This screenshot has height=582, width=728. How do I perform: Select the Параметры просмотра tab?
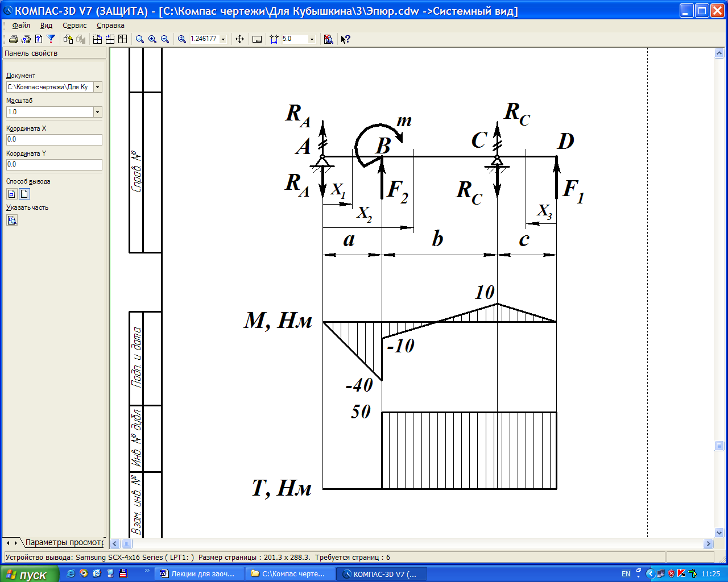[64, 542]
